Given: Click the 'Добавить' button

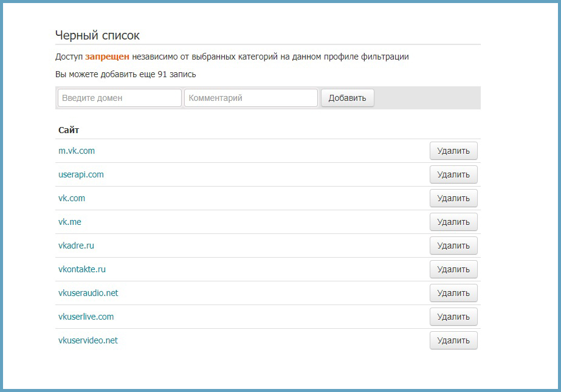Looking at the screenshot, I should point(348,98).
